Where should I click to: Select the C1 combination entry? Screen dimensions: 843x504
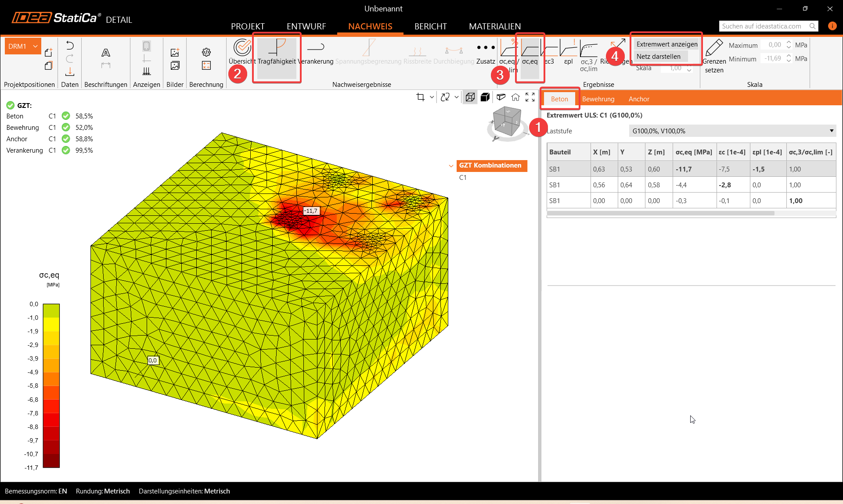pyautogui.click(x=463, y=178)
